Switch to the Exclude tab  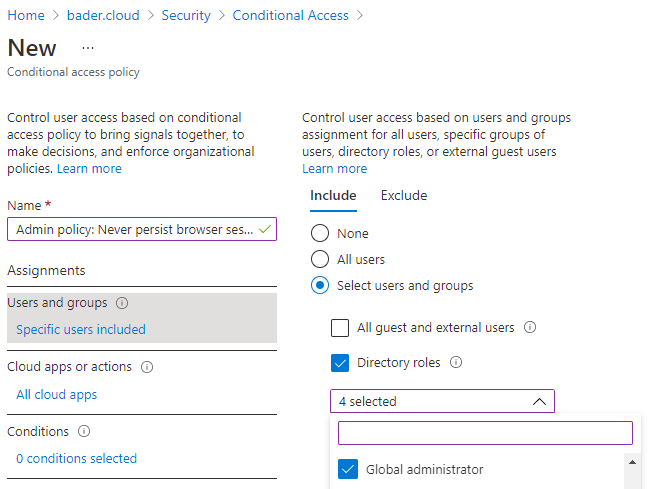point(404,196)
